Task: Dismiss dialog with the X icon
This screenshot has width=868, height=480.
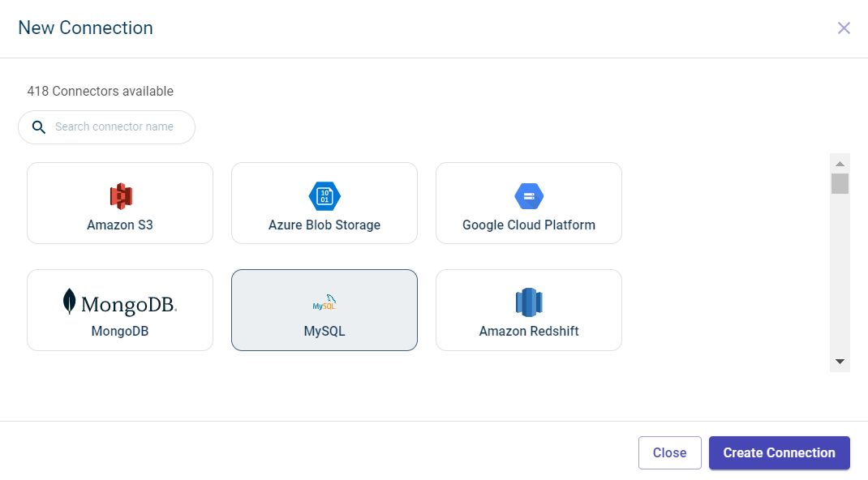Action: click(844, 28)
